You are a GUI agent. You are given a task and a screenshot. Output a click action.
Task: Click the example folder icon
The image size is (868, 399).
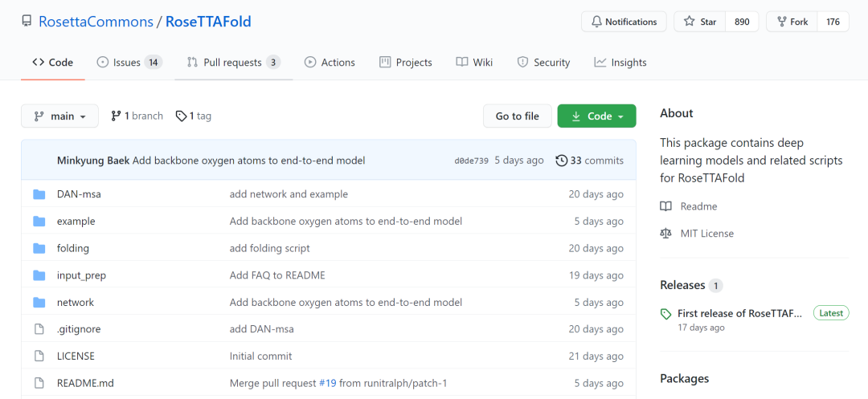pos(39,221)
